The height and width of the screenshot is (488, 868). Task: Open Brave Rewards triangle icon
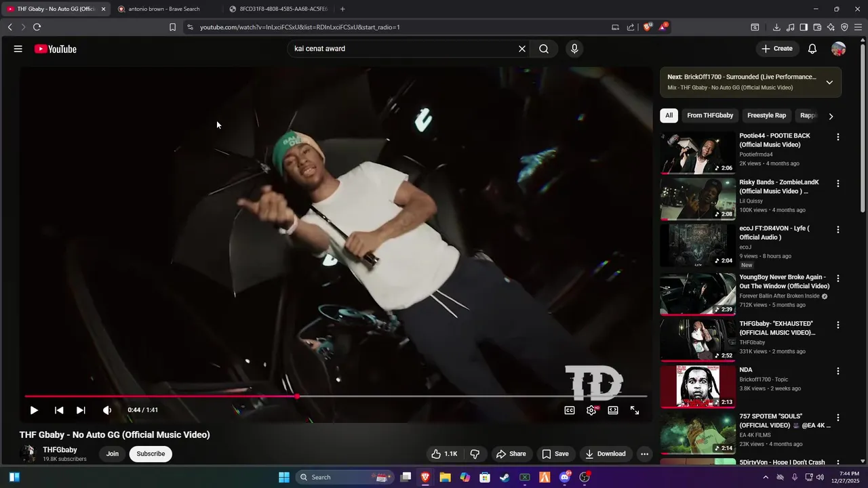coord(663,27)
